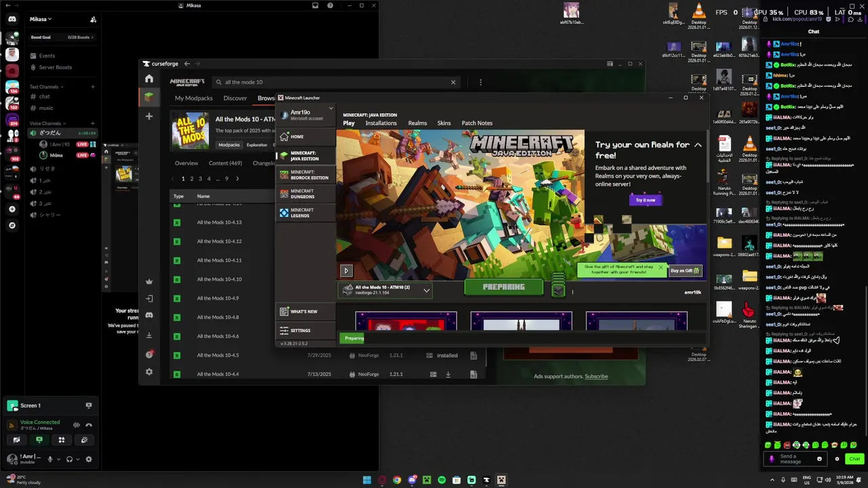Open Boost Goal 0/28 Boosts bar
868x488 pixels.
[62, 37]
